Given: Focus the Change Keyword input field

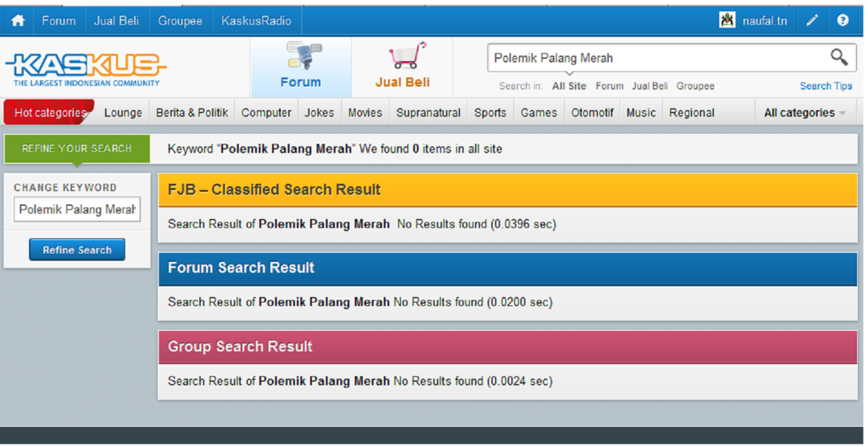Looking at the screenshot, I should tap(77, 210).
